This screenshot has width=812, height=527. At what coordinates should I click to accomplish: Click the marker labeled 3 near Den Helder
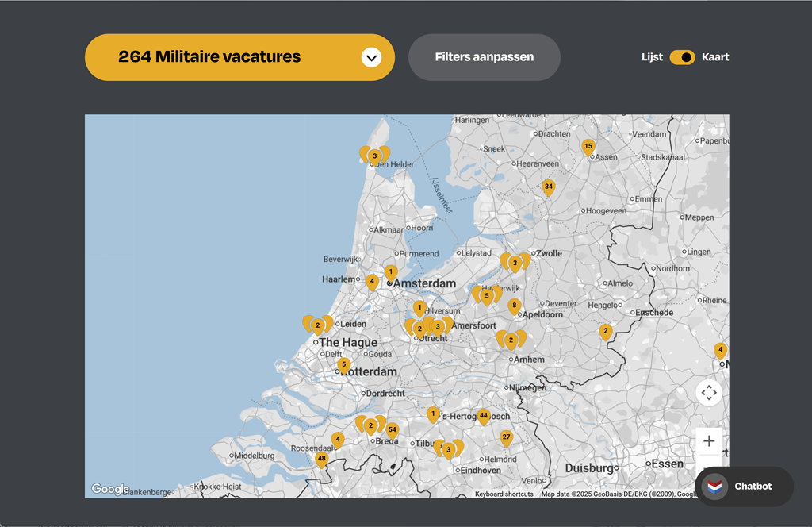374,156
